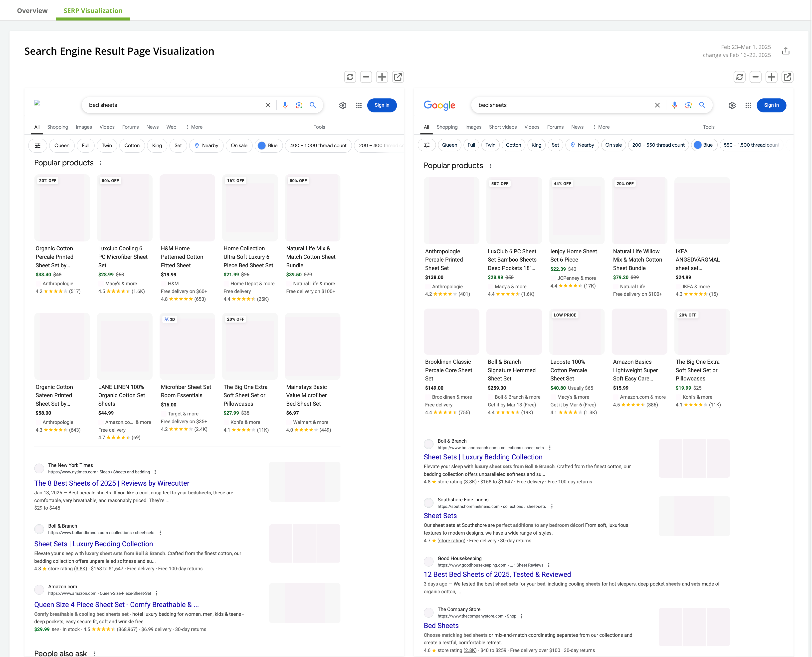Click Google Lens icon in right search bar
The width and height of the screenshot is (812, 657).
[x=688, y=105]
